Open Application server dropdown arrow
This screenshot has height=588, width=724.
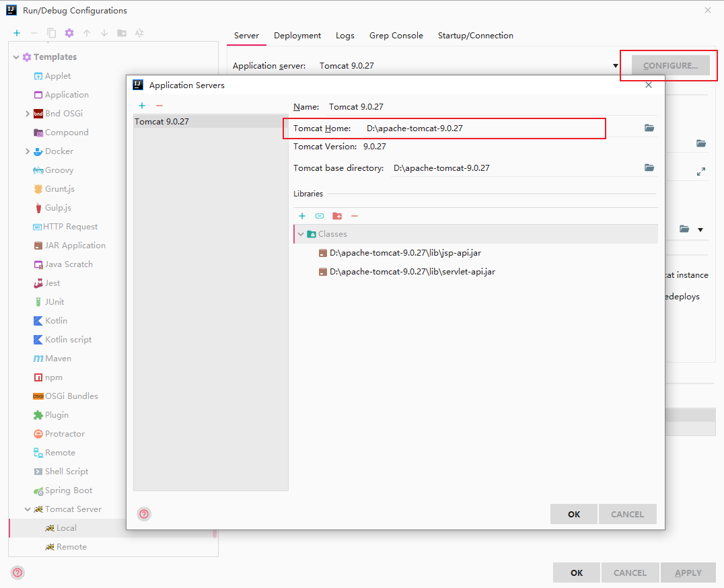click(616, 65)
